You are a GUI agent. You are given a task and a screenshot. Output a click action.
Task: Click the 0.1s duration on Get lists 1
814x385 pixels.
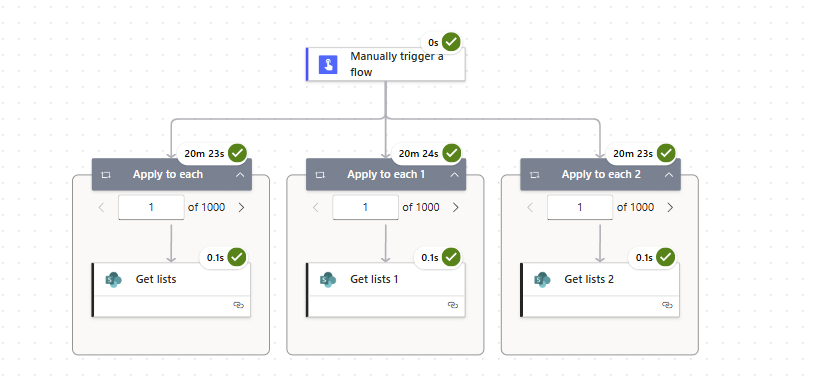pyautogui.click(x=430, y=257)
